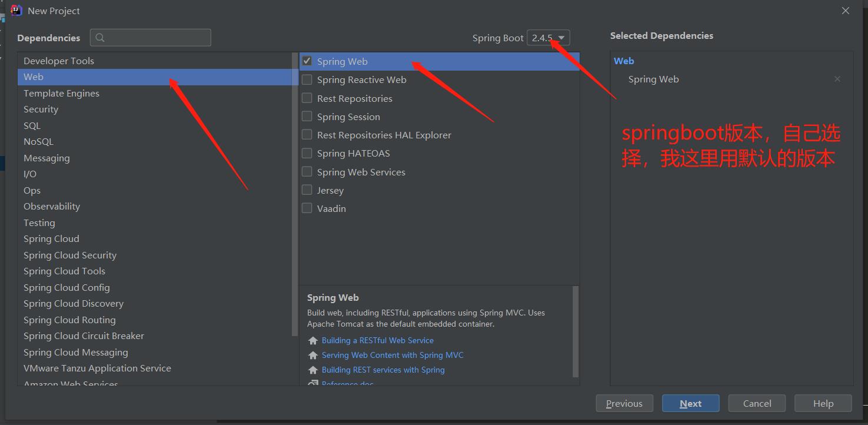Image resolution: width=868 pixels, height=425 pixels.
Task: Select the Messaging category
Action: click(x=156, y=158)
